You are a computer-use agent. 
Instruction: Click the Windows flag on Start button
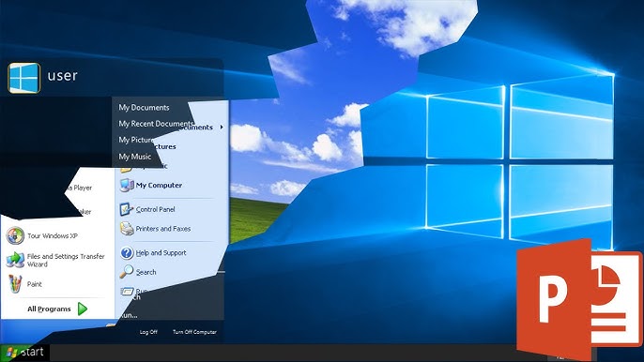(11, 353)
